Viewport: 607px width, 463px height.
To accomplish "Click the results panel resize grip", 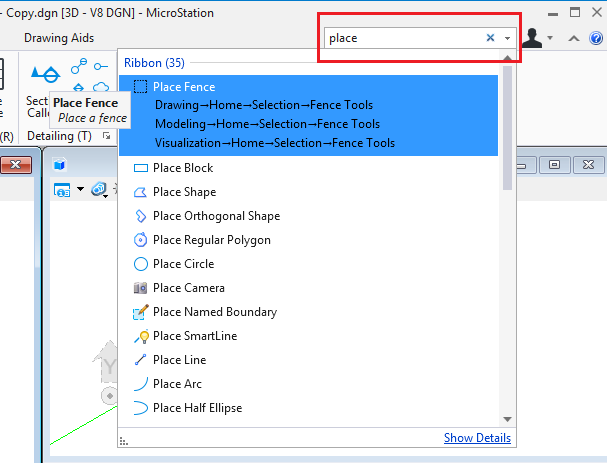I will (123, 441).
